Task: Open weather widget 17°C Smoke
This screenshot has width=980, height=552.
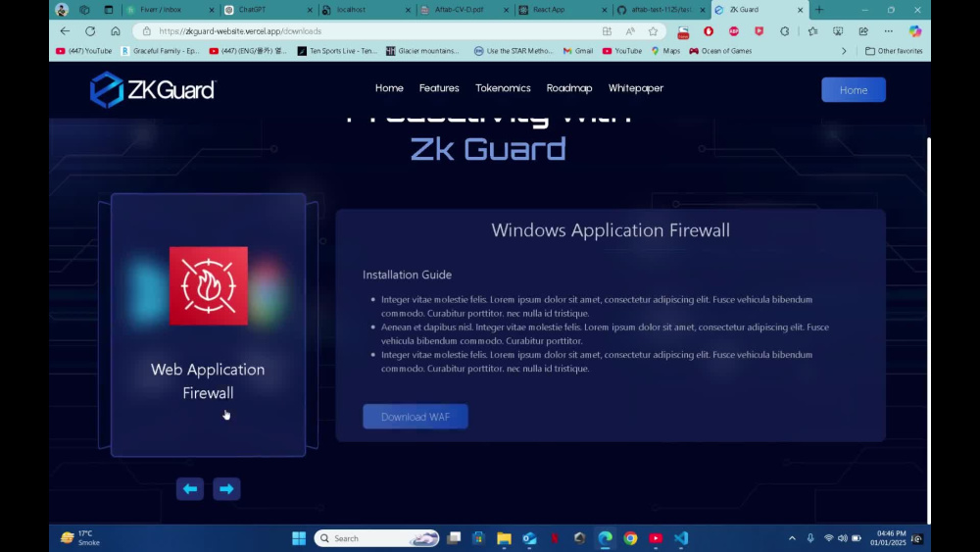Action: (80, 537)
